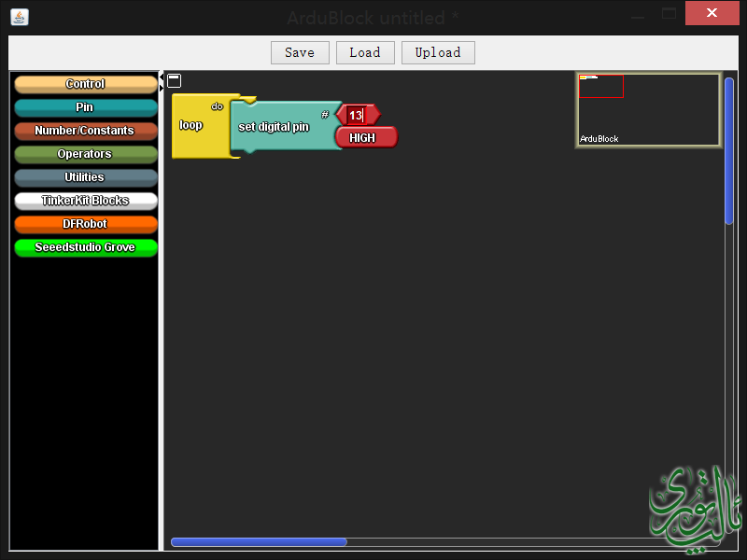Select the set digital pin block
The height and width of the screenshot is (560, 747).
[285, 127]
